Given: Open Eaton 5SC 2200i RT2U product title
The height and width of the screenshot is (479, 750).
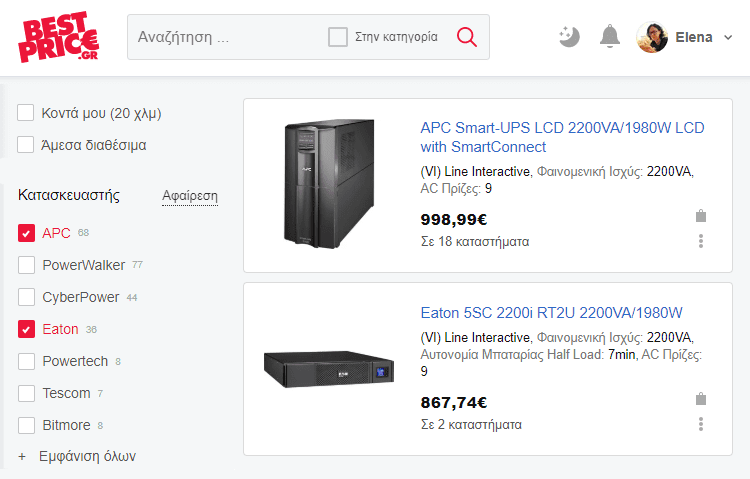Looking at the screenshot, I should point(551,312).
